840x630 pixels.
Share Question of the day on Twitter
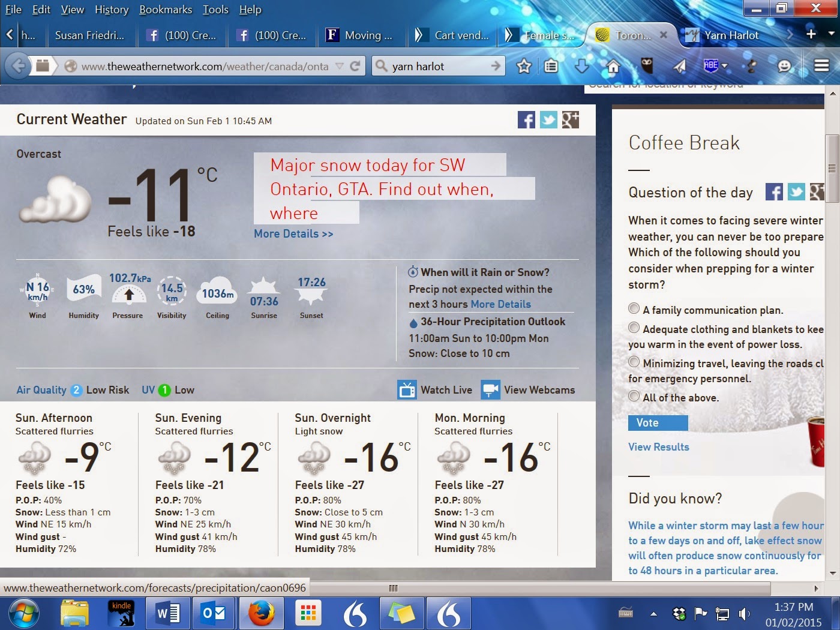[796, 192]
